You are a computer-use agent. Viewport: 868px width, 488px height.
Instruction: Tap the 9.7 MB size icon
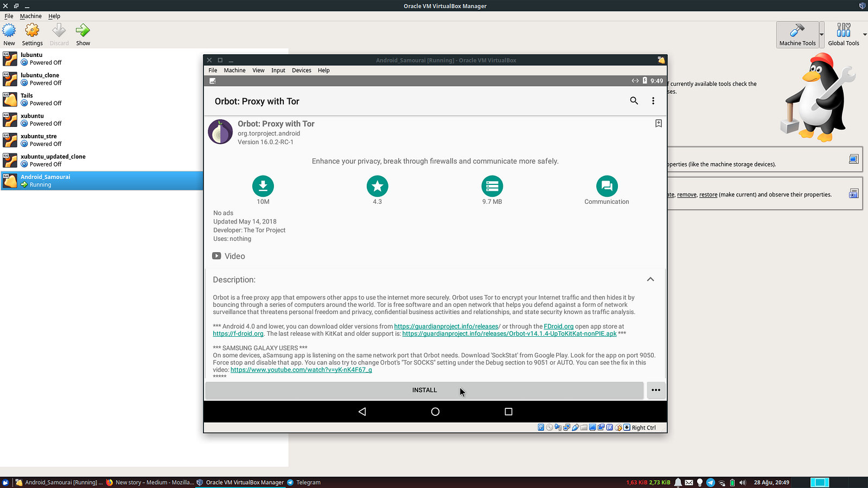coord(492,186)
